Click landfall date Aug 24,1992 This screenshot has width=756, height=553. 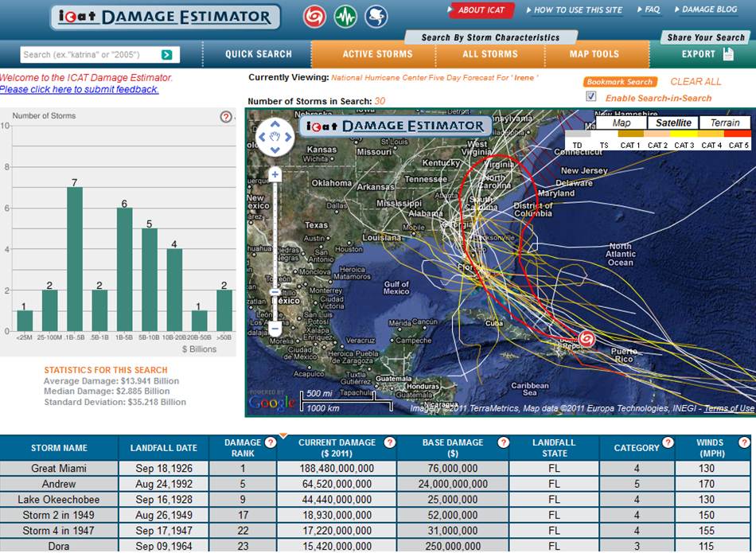point(164,484)
